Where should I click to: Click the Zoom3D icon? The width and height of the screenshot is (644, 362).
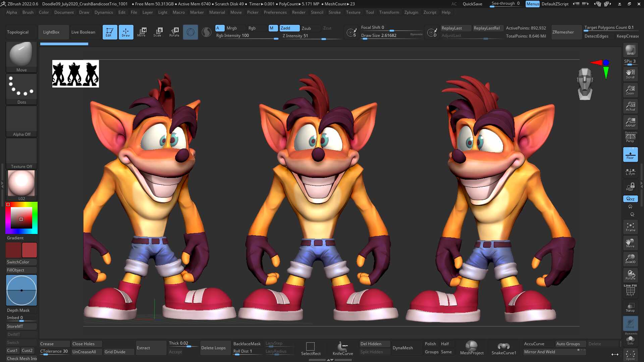click(x=630, y=259)
